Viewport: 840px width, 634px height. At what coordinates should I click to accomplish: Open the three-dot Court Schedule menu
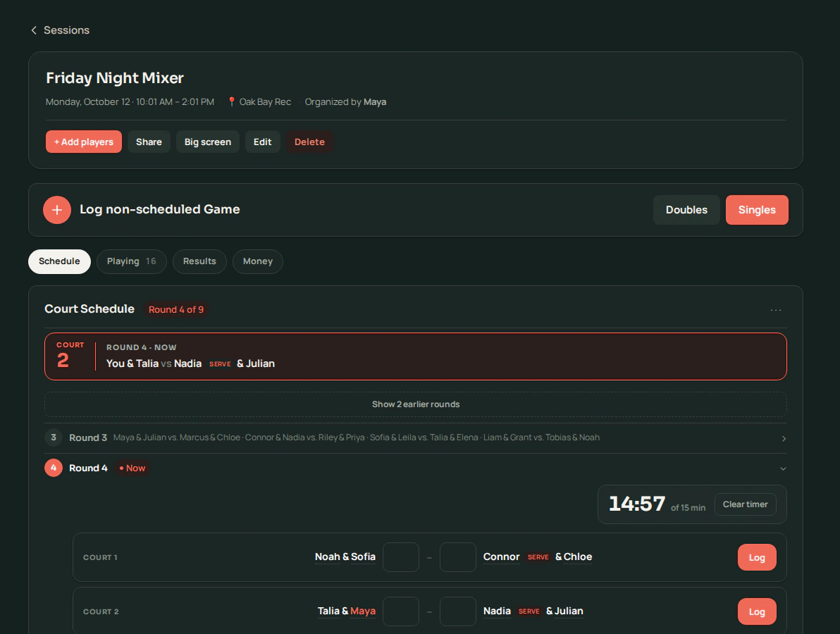pyautogui.click(x=775, y=310)
